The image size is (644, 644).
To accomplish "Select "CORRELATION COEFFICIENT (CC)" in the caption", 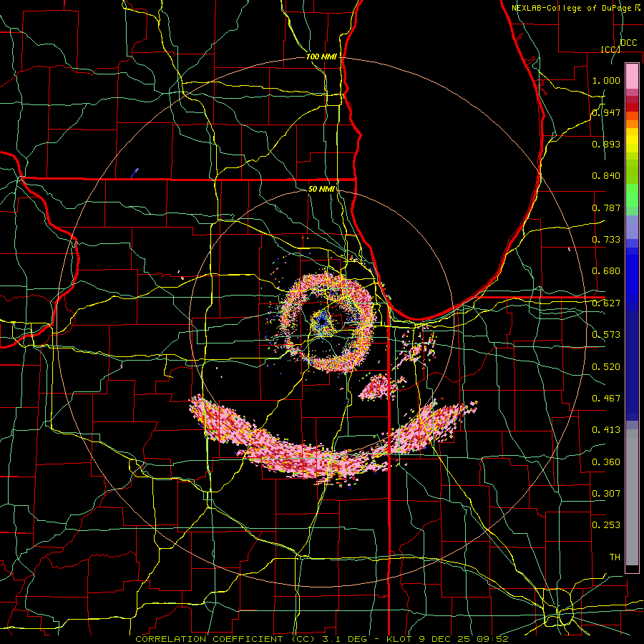I will click(x=225, y=639).
